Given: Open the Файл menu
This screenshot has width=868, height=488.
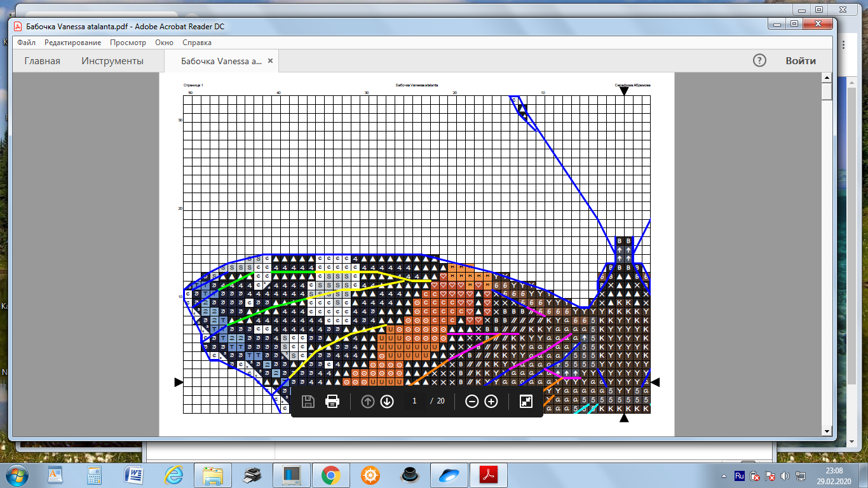Looking at the screenshot, I should (x=27, y=43).
